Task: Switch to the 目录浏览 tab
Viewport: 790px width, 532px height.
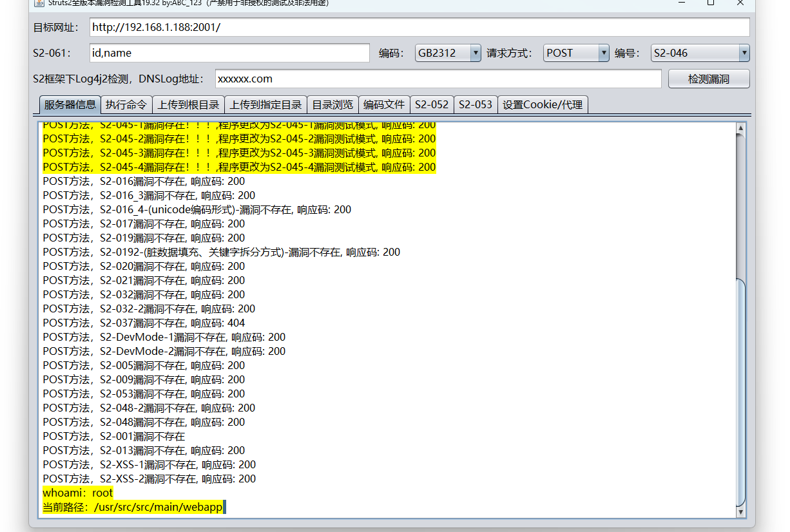Action: 332,104
